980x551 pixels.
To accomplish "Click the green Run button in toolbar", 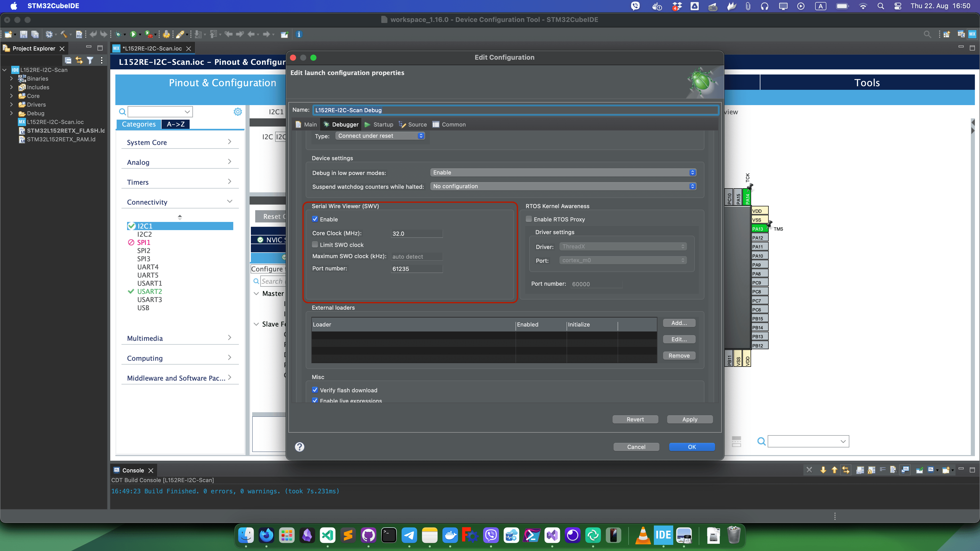I will 133,34.
